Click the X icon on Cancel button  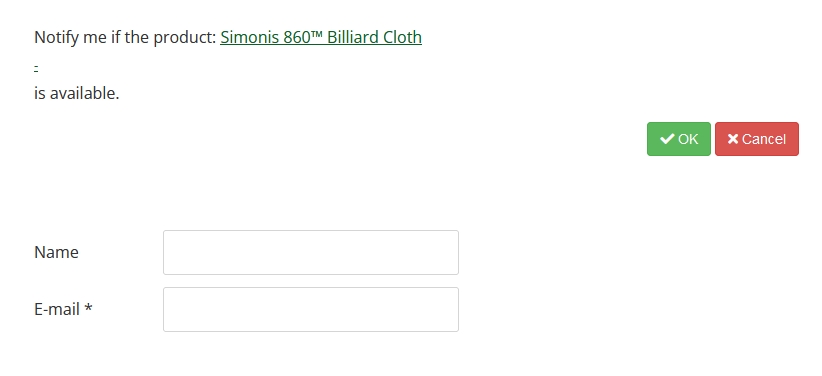[x=733, y=139]
